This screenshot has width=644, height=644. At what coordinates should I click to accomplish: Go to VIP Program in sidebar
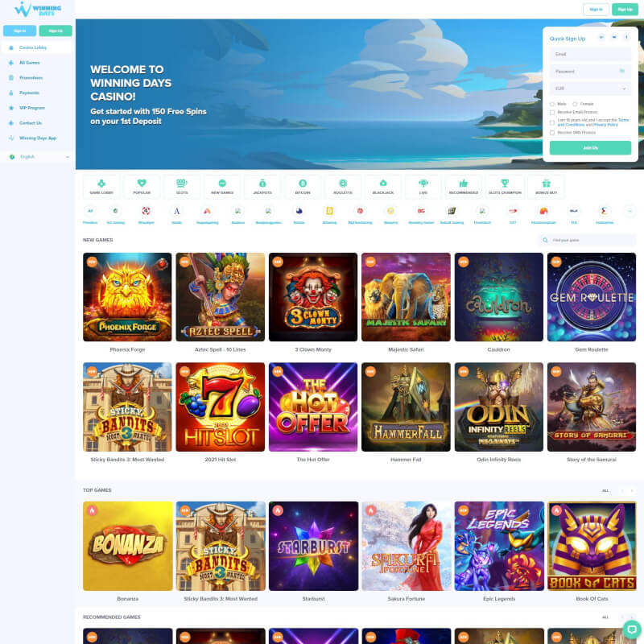(x=31, y=108)
